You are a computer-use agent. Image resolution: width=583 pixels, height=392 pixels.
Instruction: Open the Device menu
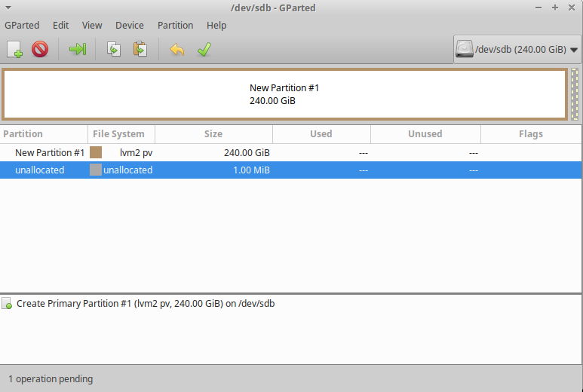(x=130, y=26)
